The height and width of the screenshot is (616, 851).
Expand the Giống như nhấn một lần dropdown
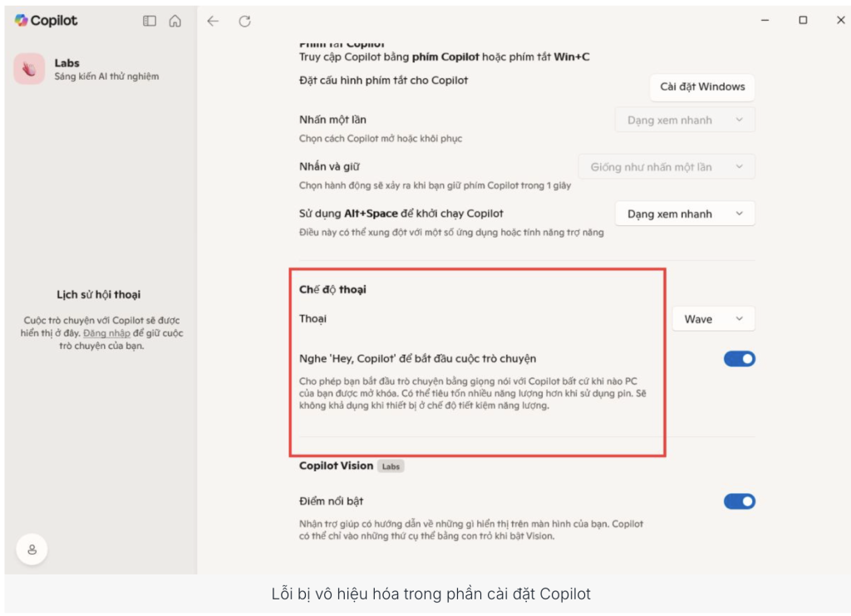click(667, 167)
